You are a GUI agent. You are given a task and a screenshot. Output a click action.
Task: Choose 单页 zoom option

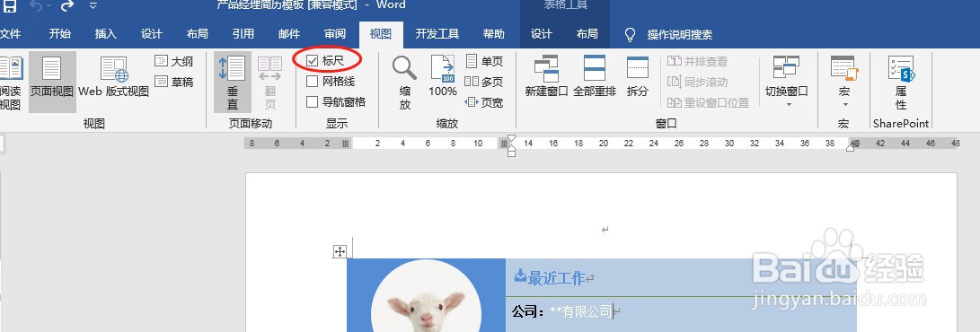click(x=484, y=61)
